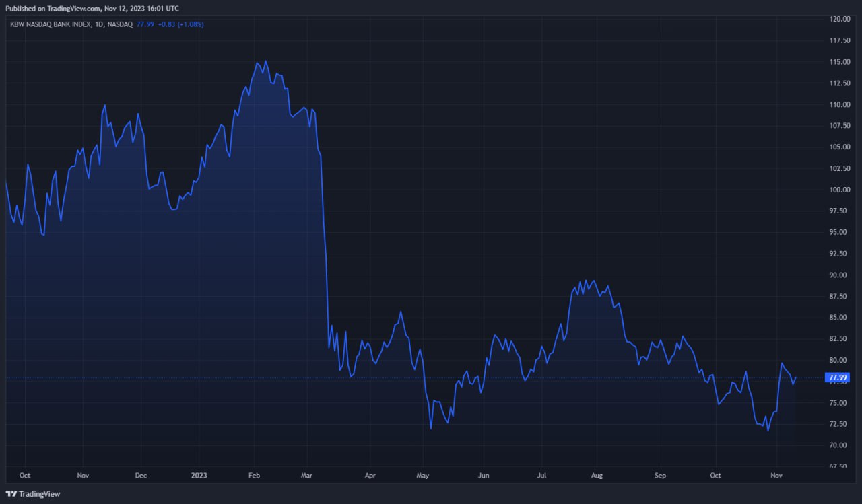The height and width of the screenshot is (504, 862).
Task: Click the Dec label on the time axis
Action: click(140, 475)
